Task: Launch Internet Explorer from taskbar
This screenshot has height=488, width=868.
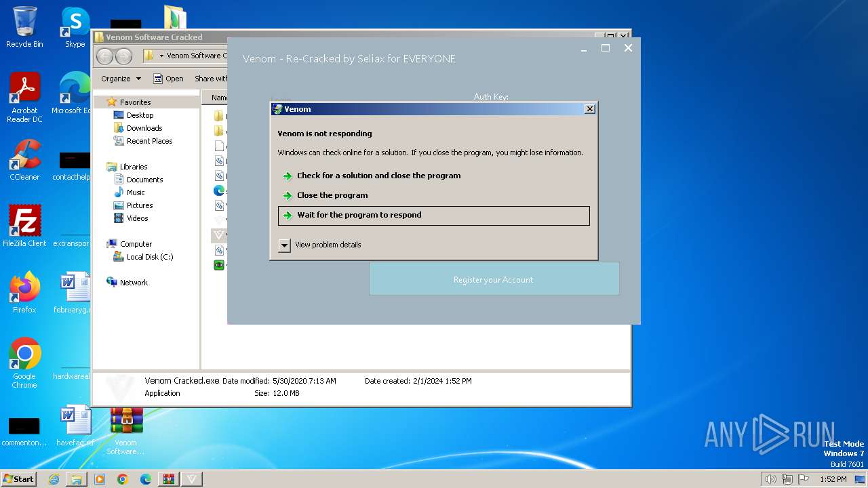Action: [x=54, y=479]
